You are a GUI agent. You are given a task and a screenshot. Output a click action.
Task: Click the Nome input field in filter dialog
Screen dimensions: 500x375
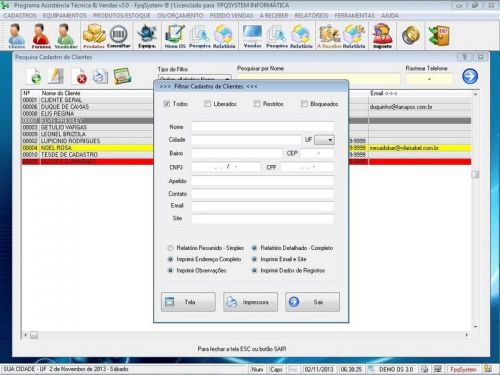[x=263, y=127]
